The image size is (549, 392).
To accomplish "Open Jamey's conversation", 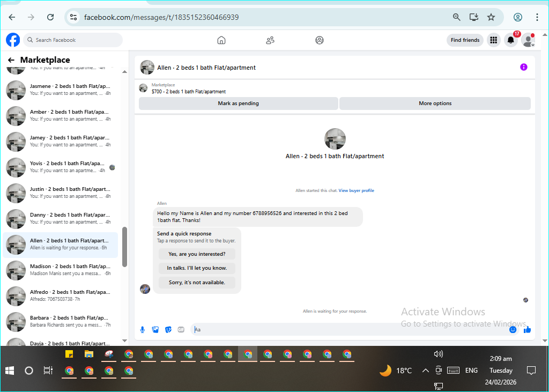I will click(x=60, y=141).
